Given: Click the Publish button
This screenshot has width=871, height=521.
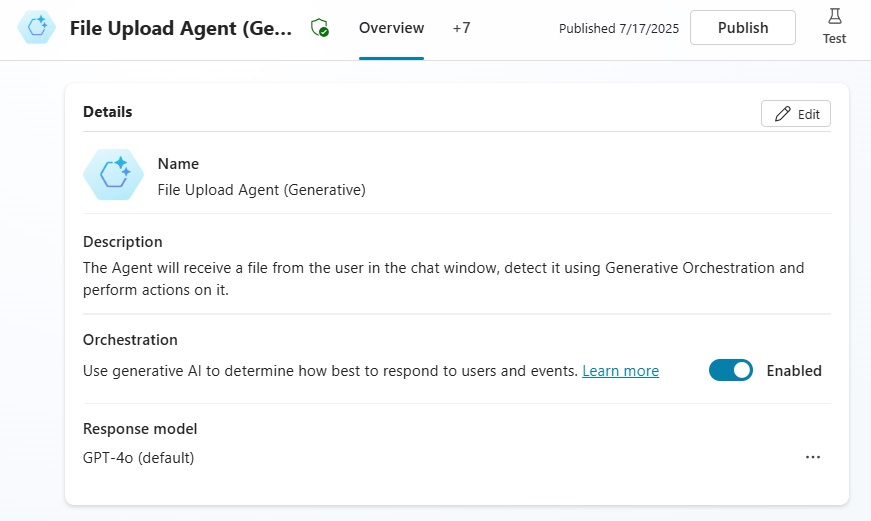Looking at the screenshot, I should [x=743, y=28].
